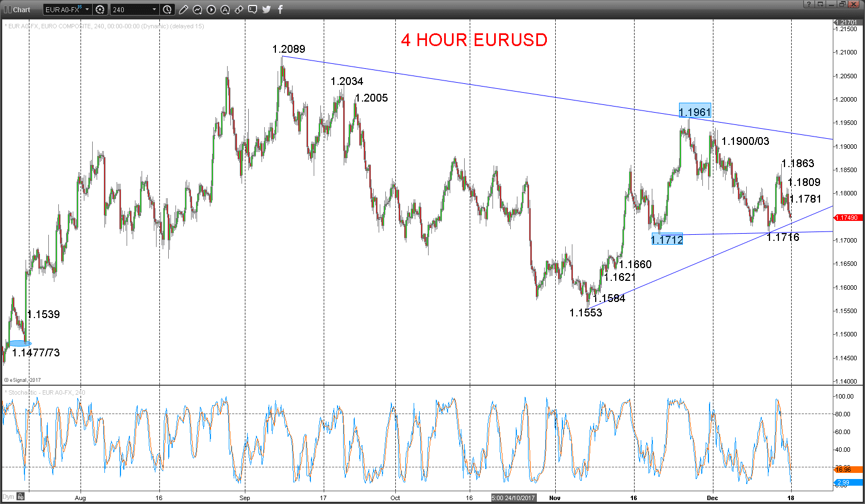Click the Dec label on time axis
Screen dimensions: 865x504
point(713,498)
